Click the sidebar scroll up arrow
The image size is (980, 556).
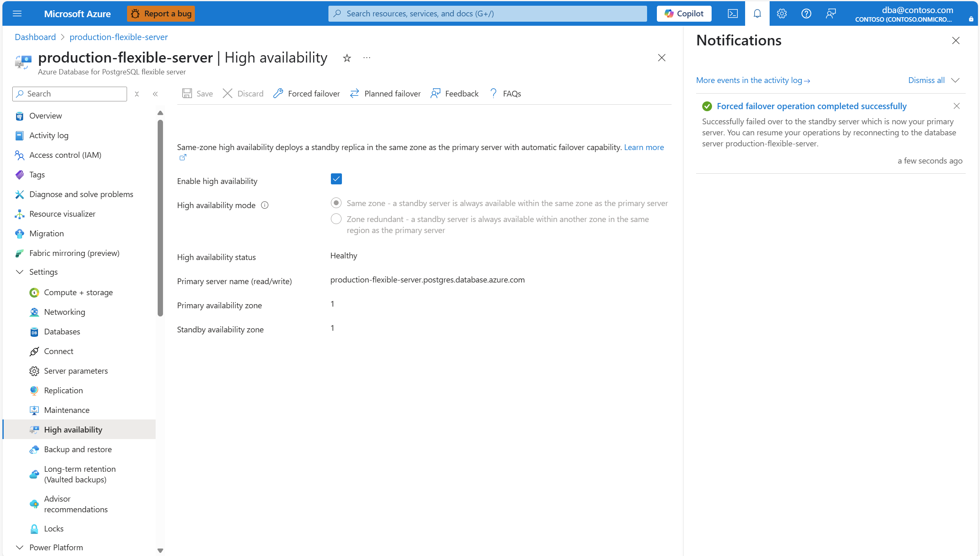point(160,113)
